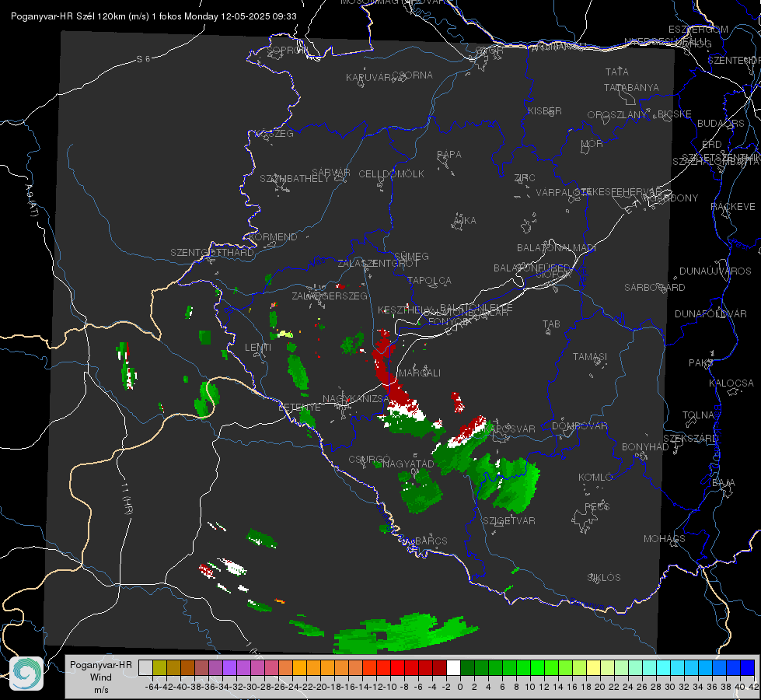Click the legend value label -64
The height and width of the screenshot is (700, 761).
(152, 687)
